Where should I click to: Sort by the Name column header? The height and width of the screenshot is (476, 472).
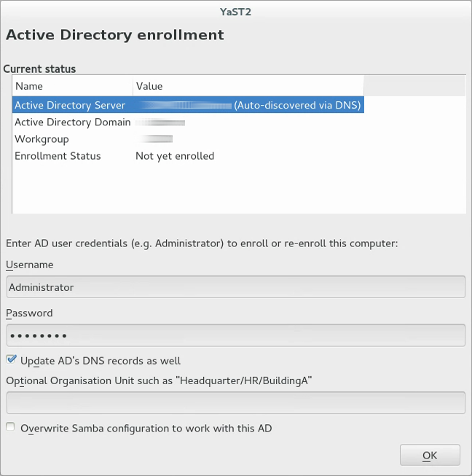tap(72, 86)
